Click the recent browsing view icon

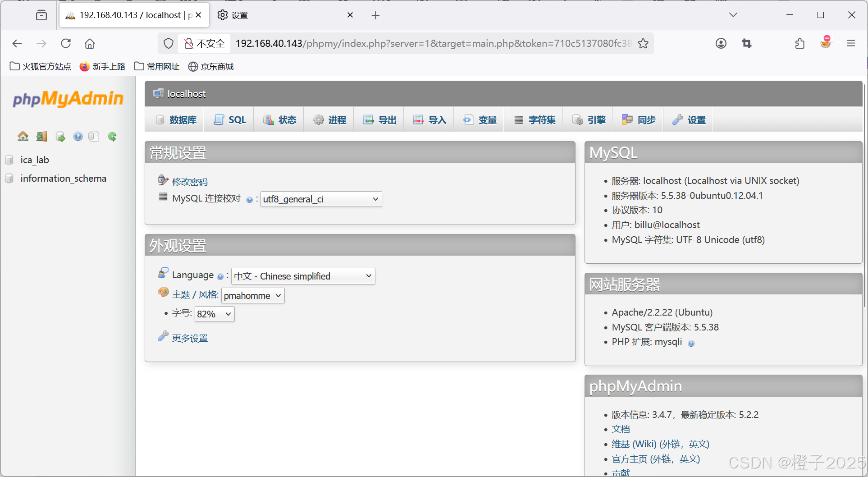point(41,15)
